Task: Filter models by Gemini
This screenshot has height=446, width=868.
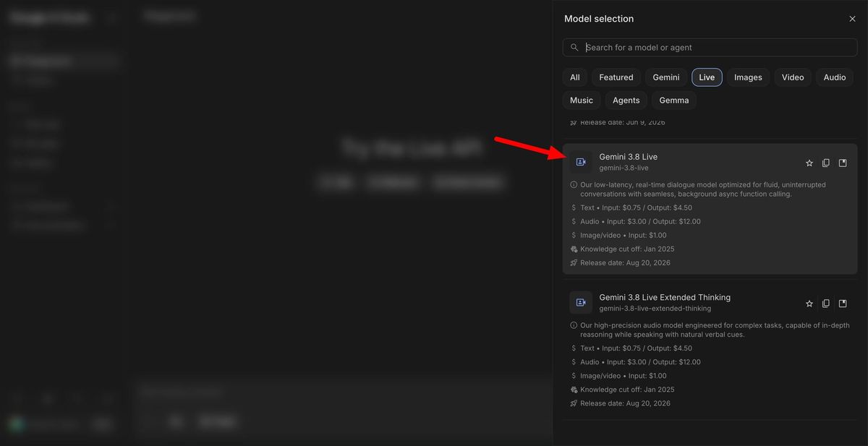Action: (666, 77)
